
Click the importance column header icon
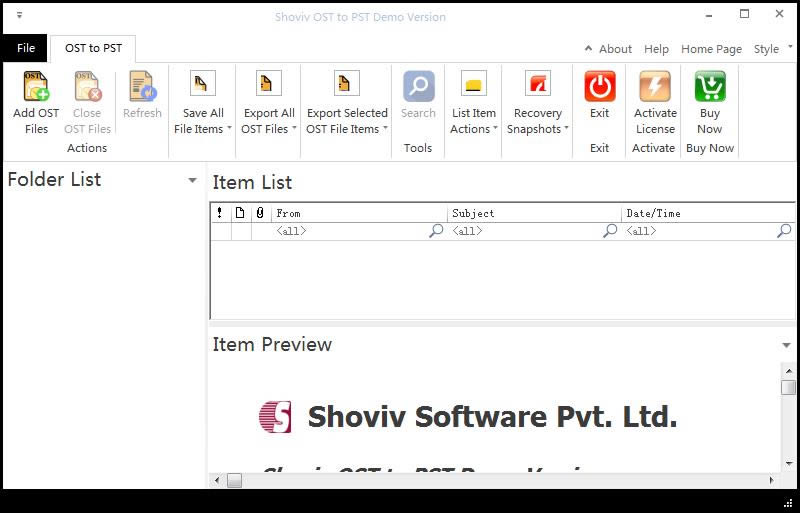[x=220, y=212]
